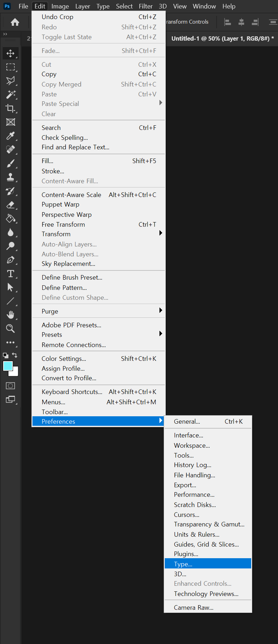Select the Frame tool
Viewport: 278px width, 644px height.
[x=11, y=122]
